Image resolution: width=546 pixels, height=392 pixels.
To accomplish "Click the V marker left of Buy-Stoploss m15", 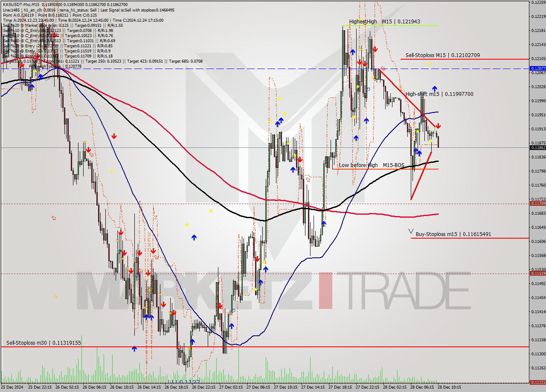I will coord(411,231).
